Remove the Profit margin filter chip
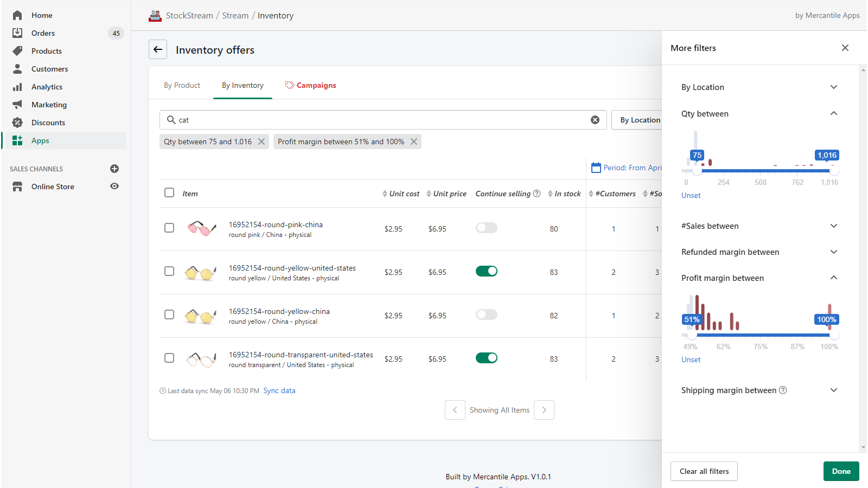 [414, 142]
